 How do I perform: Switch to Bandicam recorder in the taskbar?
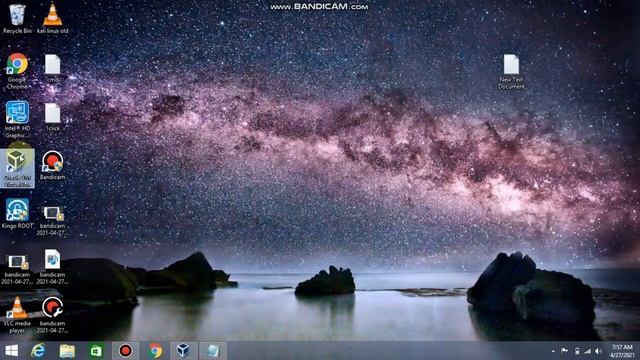[x=125, y=351]
